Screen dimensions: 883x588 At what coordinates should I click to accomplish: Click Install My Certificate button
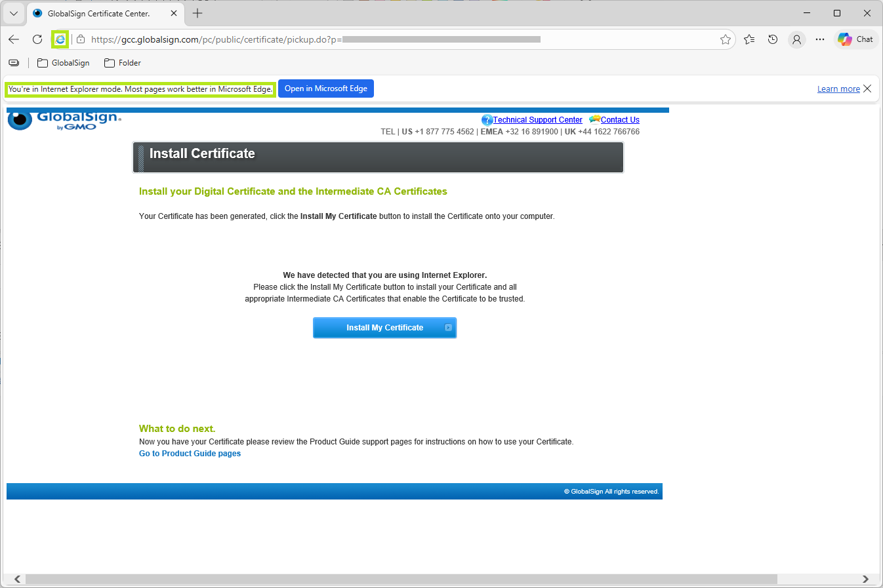(384, 328)
